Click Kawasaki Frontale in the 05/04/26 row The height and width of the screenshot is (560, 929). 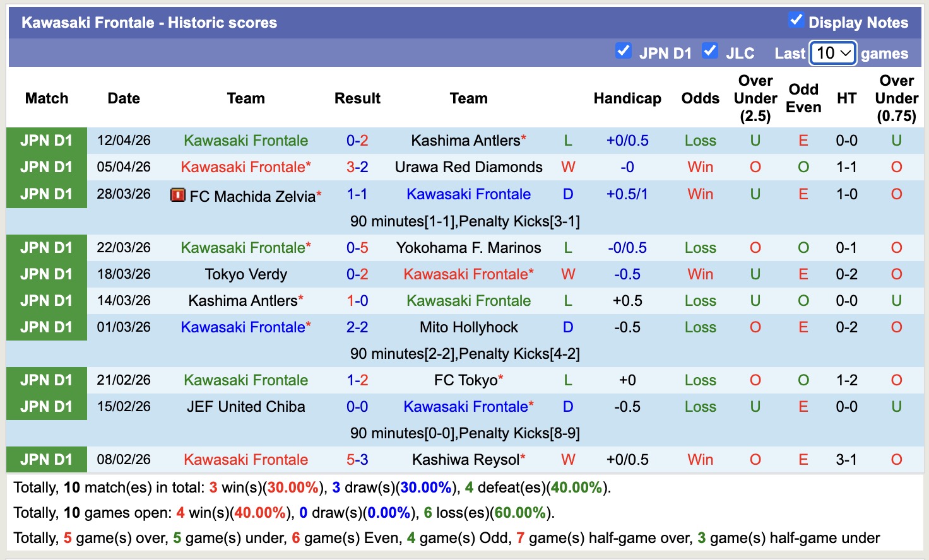click(246, 166)
